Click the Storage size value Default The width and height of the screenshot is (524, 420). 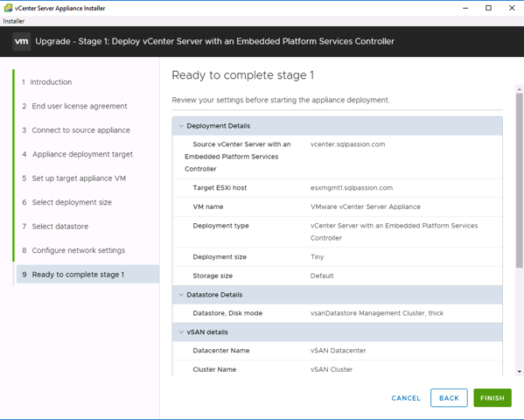point(322,276)
